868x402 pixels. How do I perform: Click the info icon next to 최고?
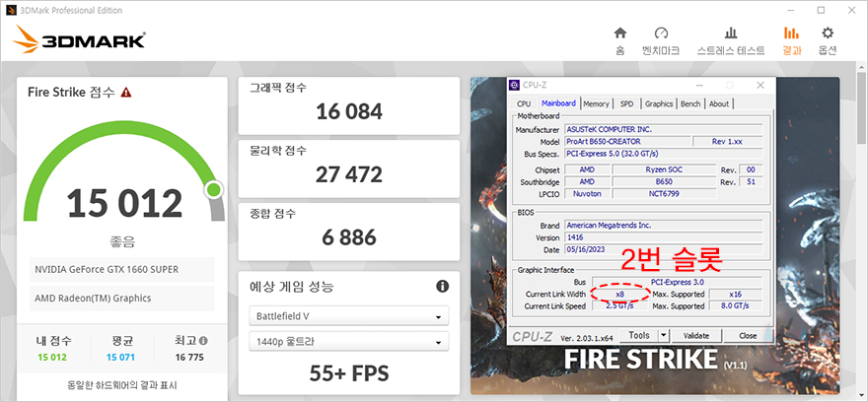203,341
